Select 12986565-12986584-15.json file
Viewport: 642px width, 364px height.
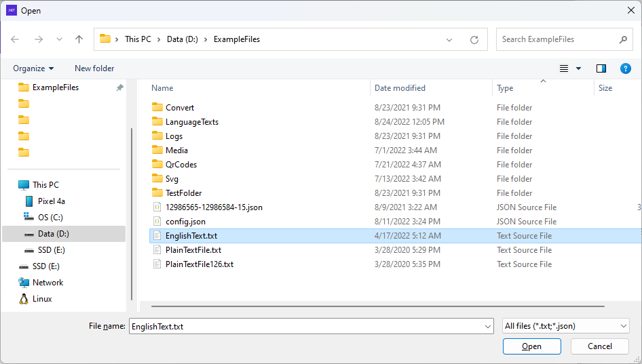click(214, 207)
